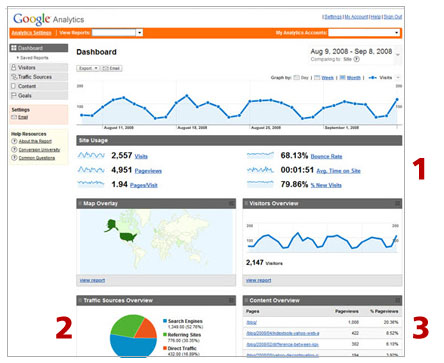Click Map Overlay panel drag handle icon

tap(80, 203)
